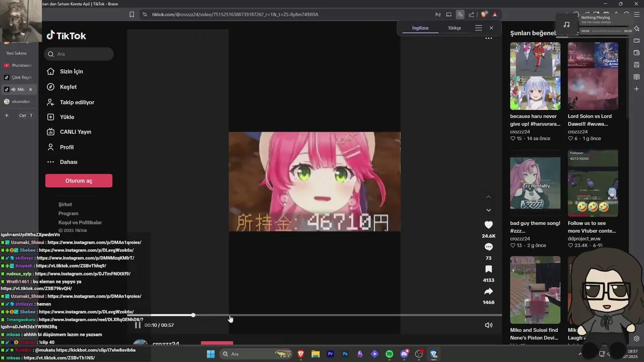The width and height of the screenshot is (644, 362).
Task: Expand the Program footer section
Action: 68,213
